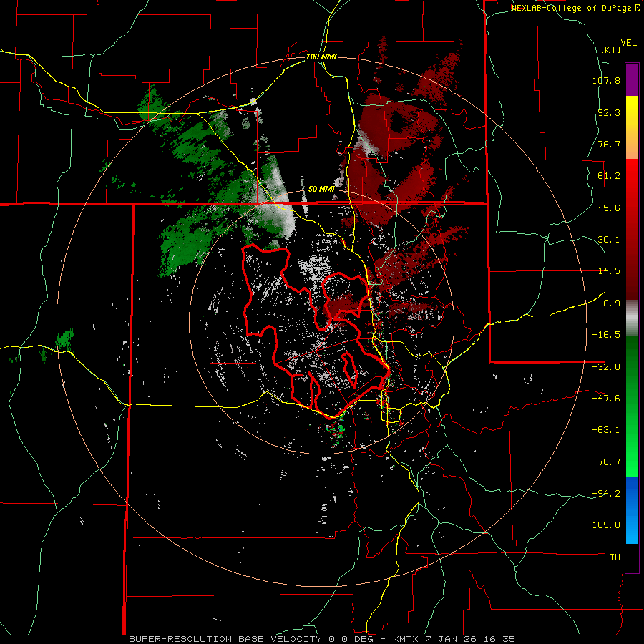Click the TH threshold label
The image size is (644, 644).
coord(615,557)
